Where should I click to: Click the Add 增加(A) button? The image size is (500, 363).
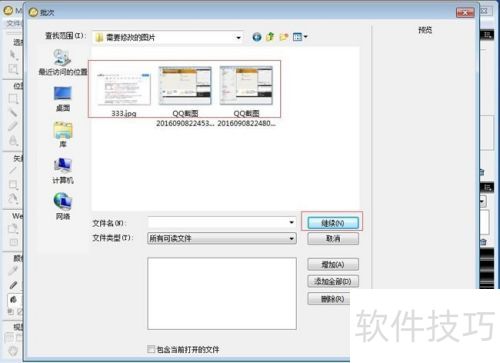click(x=333, y=265)
